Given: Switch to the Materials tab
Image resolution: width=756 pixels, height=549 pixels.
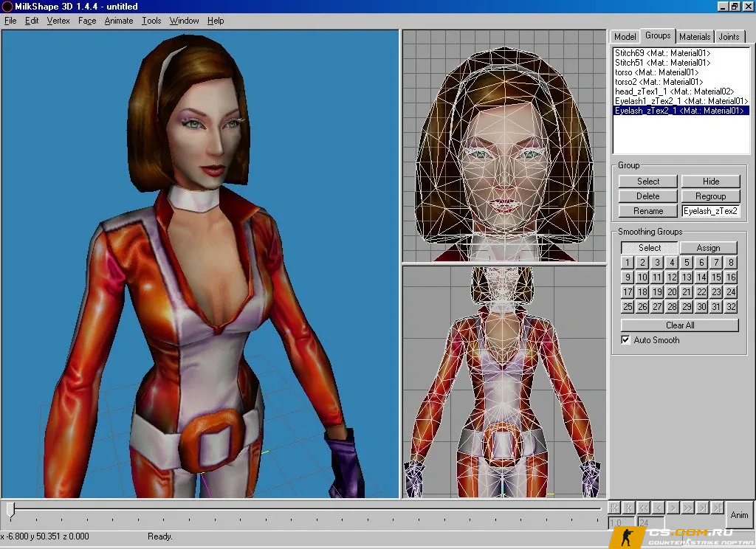Looking at the screenshot, I should click(695, 37).
